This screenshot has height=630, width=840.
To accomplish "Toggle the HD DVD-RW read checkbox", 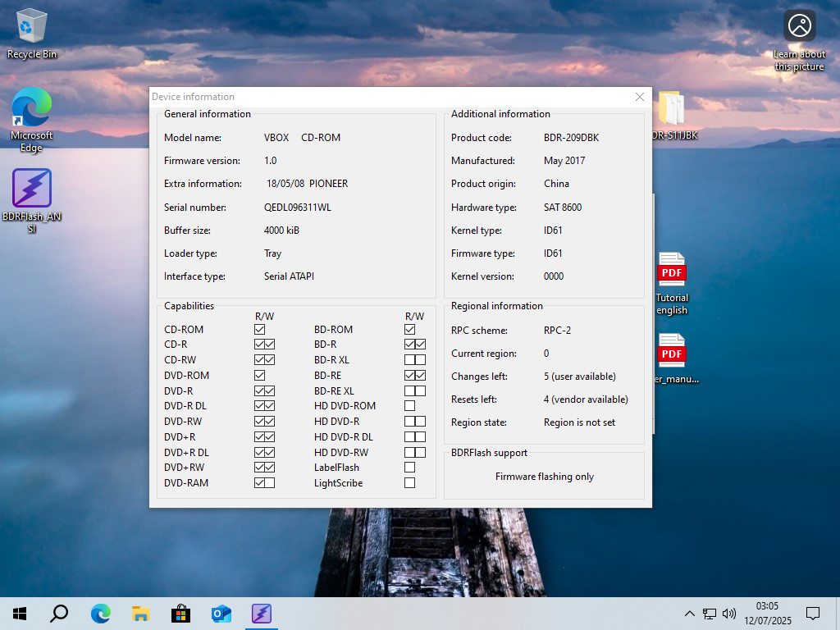I will (x=410, y=452).
